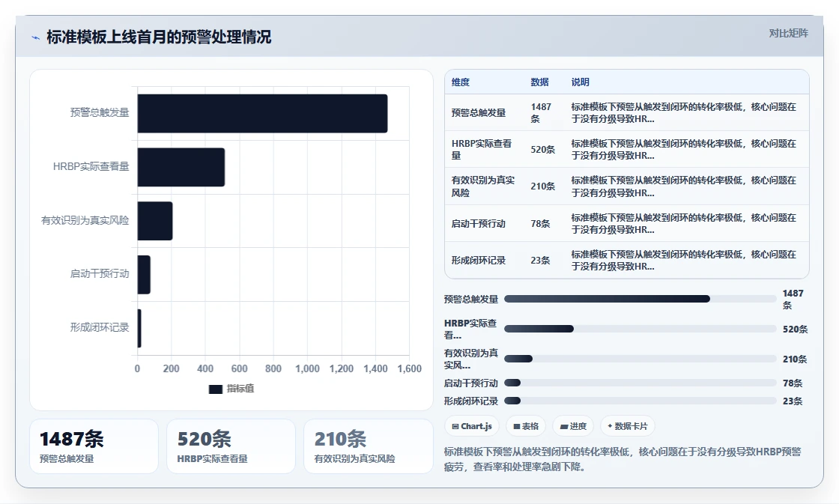839x504 pixels.
Task: Click the 预警总触发量 y-axis label in chart
Action: click(x=100, y=112)
